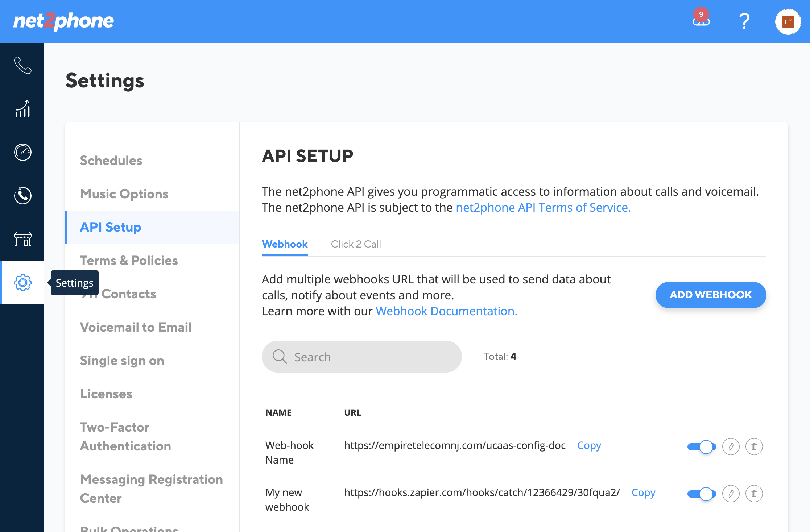
Task: Click the URL column header
Action: point(352,412)
